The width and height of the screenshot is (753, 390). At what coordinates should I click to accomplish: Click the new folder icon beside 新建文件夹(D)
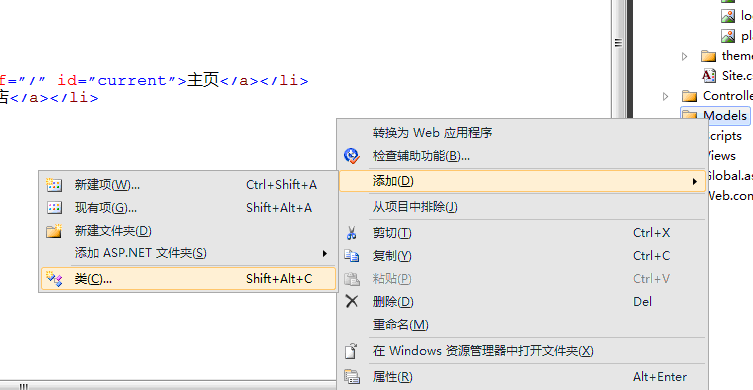pos(54,231)
